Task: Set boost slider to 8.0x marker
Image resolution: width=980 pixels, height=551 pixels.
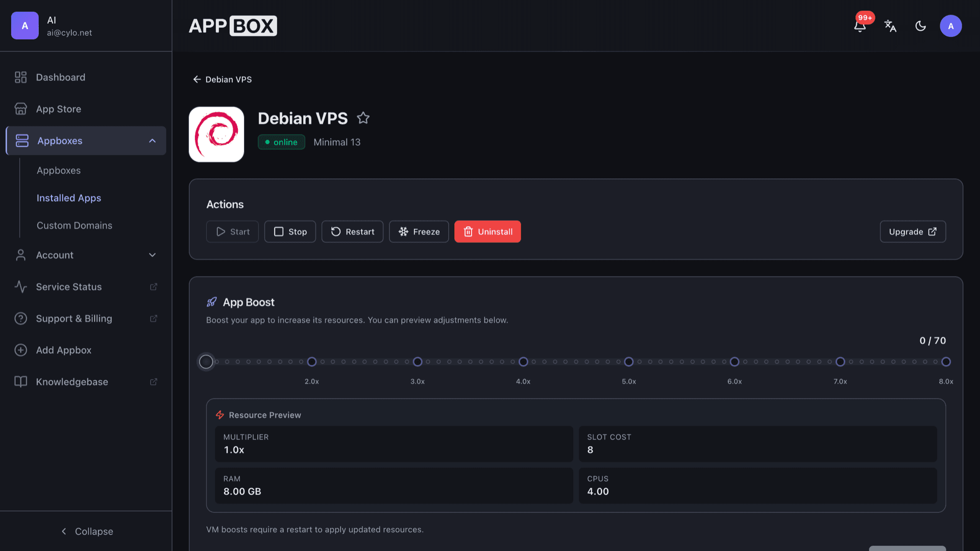Action: click(946, 362)
